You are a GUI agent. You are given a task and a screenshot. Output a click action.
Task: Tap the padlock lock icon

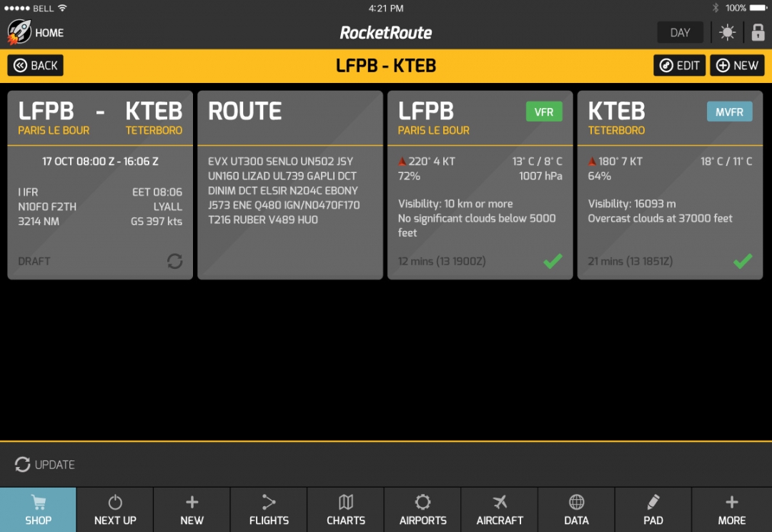click(758, 32)
